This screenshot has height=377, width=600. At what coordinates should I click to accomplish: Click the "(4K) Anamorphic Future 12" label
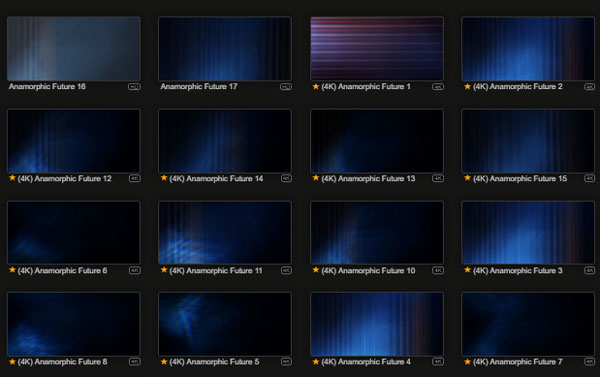click(65, 178)
